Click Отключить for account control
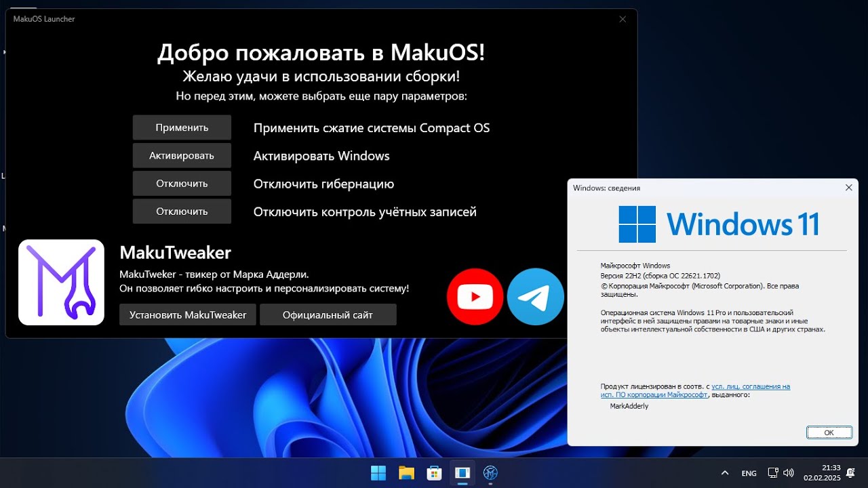868x488 pixels. 182,211
